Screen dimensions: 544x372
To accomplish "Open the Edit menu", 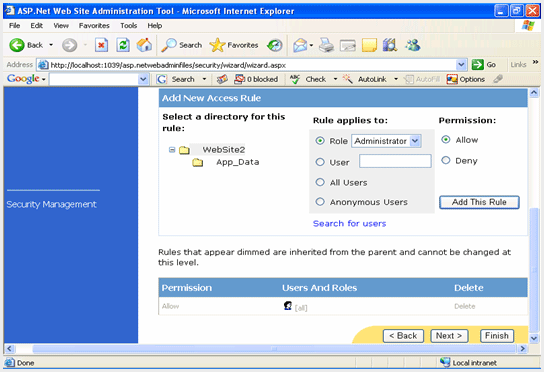I will [x=36, y=26].
